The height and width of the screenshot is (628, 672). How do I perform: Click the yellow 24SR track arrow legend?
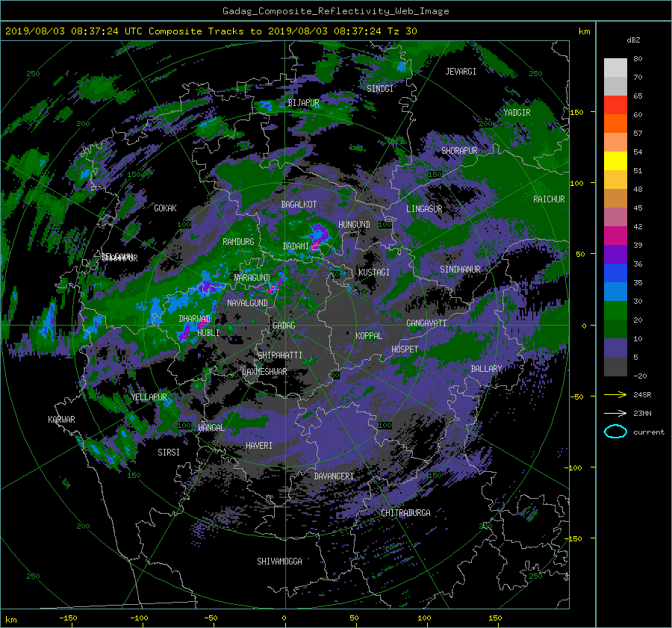615,395
